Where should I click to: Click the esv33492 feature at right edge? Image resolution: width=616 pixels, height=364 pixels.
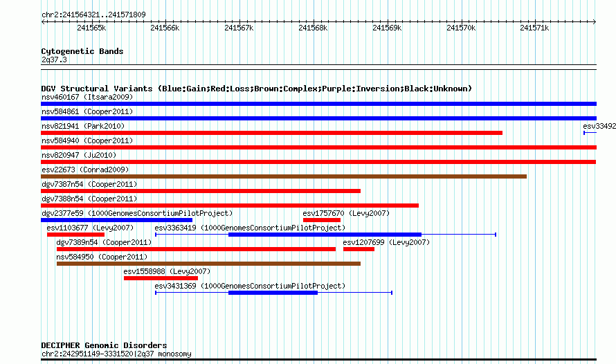tap(590, 133)
